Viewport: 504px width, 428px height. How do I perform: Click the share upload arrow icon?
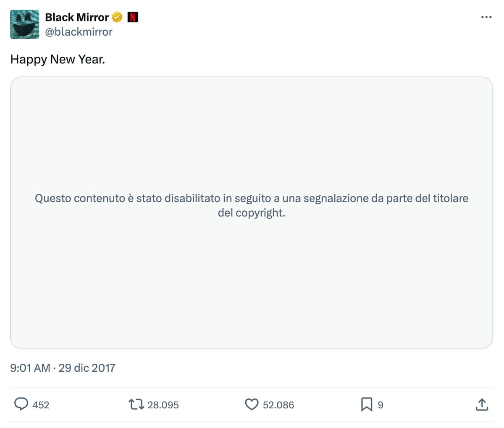pos(482,404)
